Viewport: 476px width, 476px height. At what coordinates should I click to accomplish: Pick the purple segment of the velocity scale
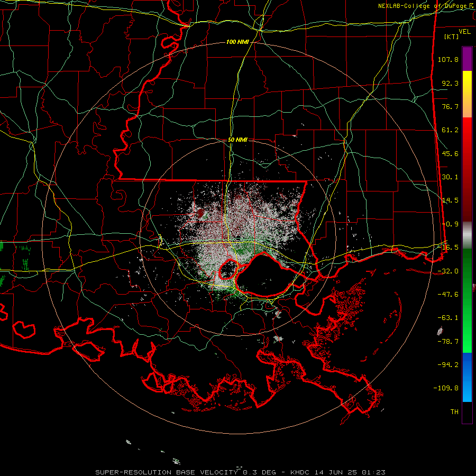coord(467,59)
